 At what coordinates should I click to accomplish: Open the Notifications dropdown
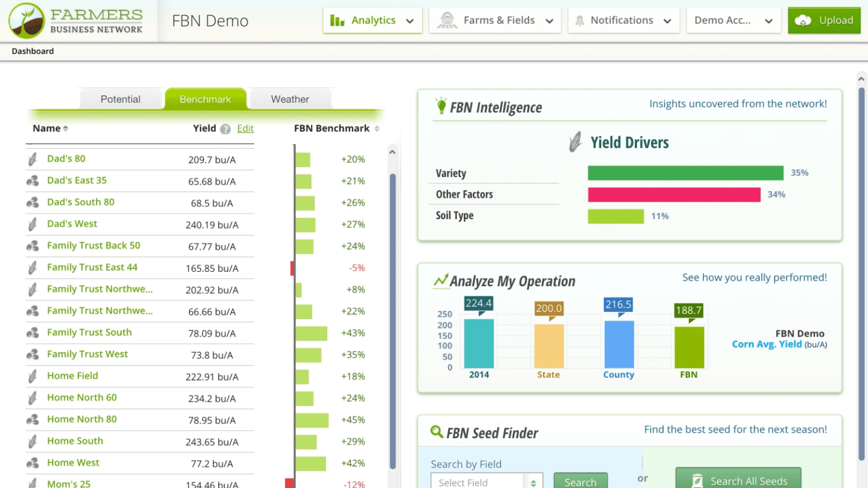[x=623, y=21]
